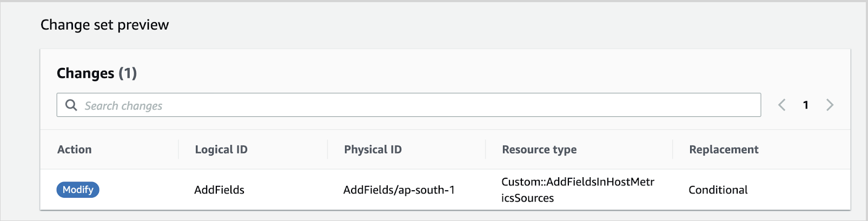Screen dimensions: 868x221
Task: Go to the next page of changes
Action: click(830, 105)
